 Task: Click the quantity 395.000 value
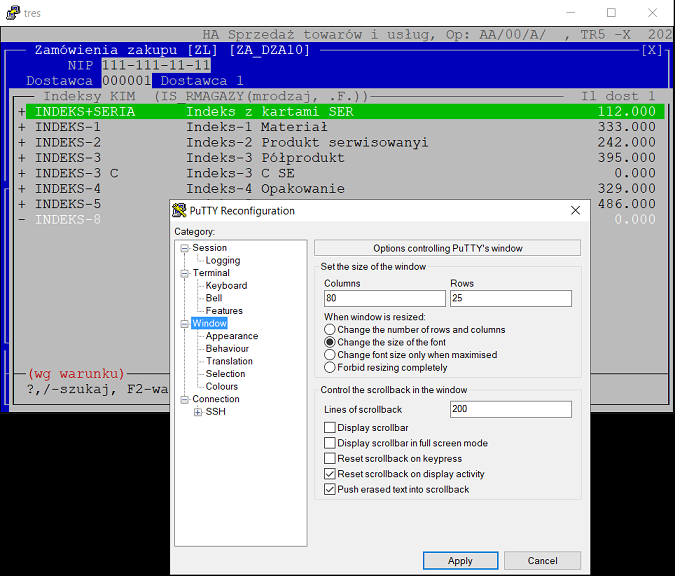626,158
